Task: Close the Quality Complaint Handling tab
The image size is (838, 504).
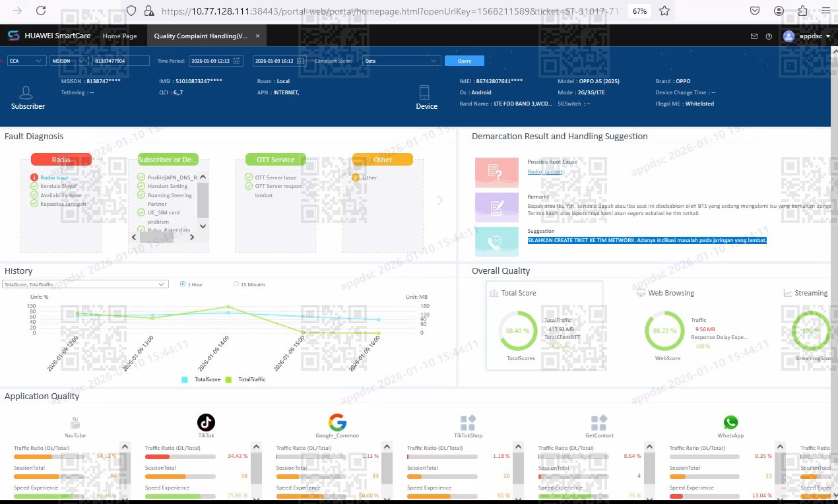Action: pyautogui.click(x=257, y=36)
